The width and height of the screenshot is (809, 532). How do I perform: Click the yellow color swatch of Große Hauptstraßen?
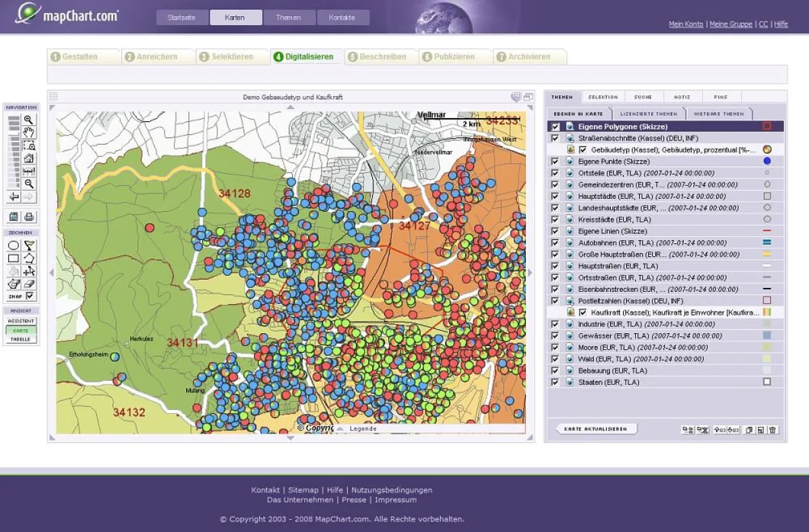[x=767, y=254]
